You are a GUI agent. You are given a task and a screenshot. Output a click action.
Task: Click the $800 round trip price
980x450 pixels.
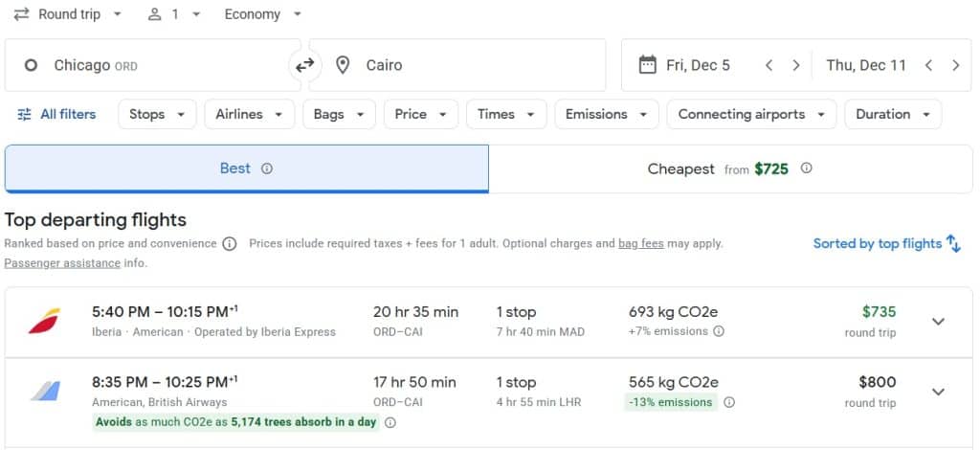pos(877,382)
